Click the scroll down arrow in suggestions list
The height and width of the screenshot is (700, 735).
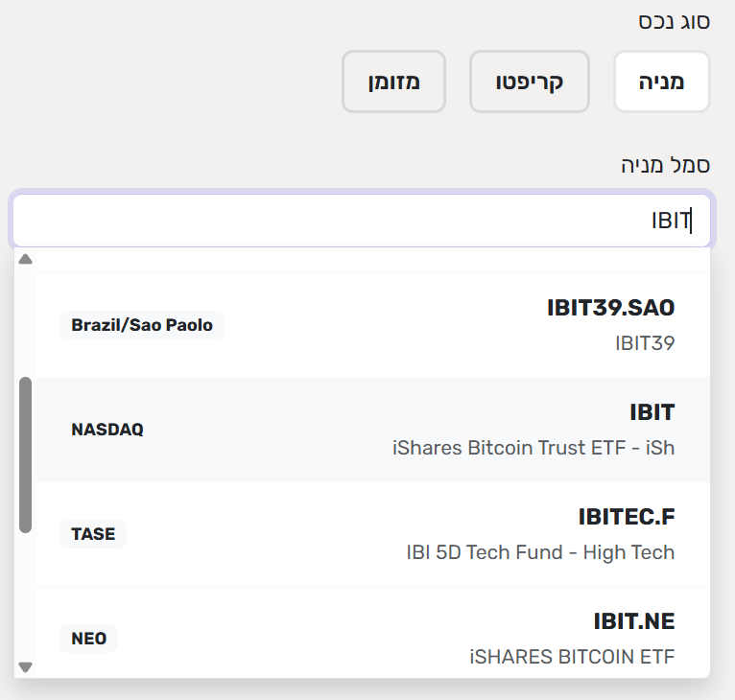tap(26, 666)
